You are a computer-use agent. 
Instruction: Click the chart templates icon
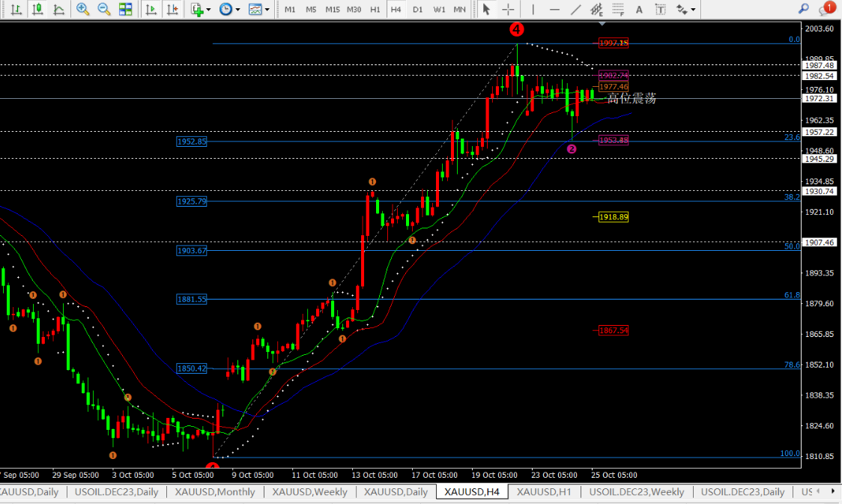(x=255, y=9)
